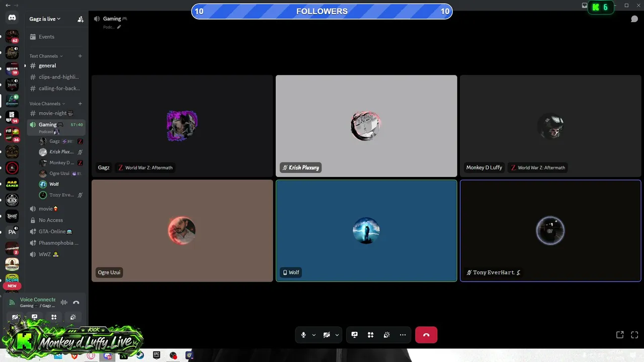Screen dimensions: 644x362
Task: Open activities from the lower-left voice panel
Action: click(54, 317)
